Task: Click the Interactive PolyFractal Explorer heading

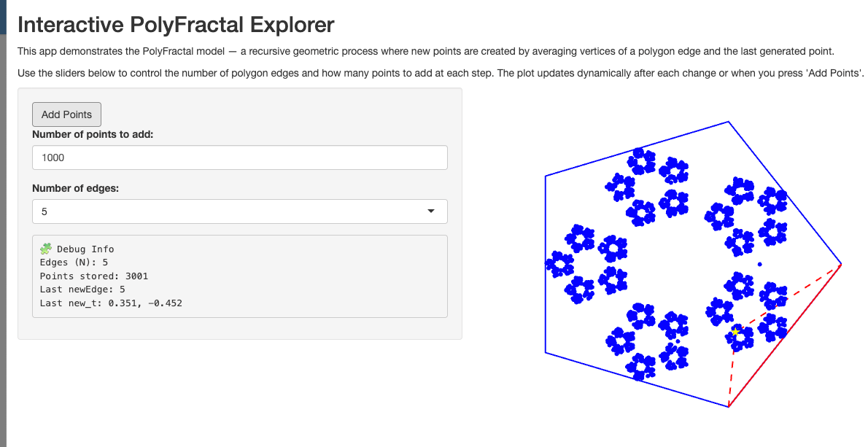Action: click(176, 25)
